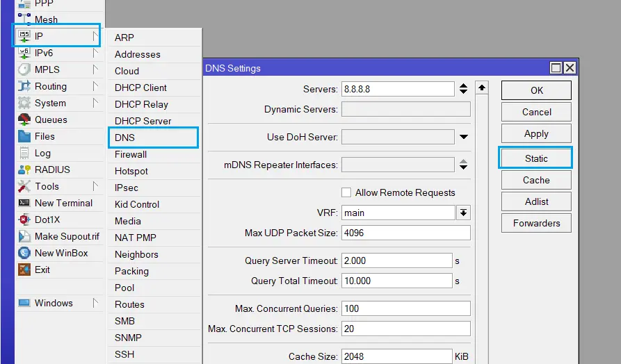
Task: Click the Max UDP Packet Size field
Action: (x=405, y=233)
